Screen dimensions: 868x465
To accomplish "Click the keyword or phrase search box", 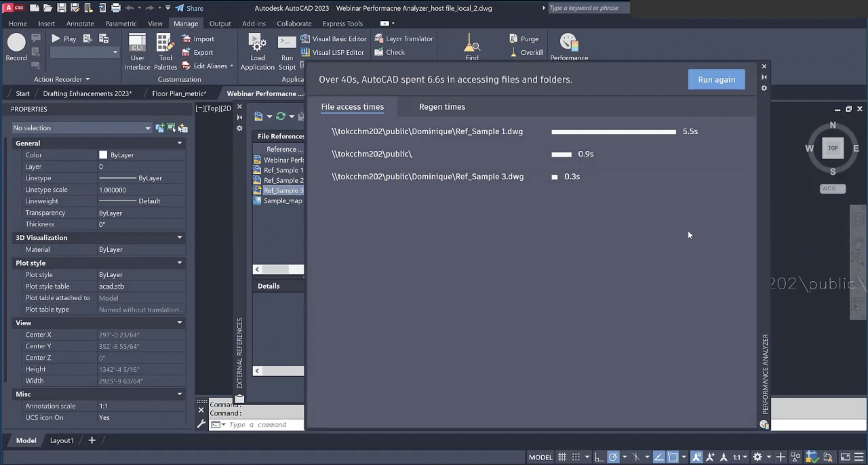I will [x=588, y=8].
